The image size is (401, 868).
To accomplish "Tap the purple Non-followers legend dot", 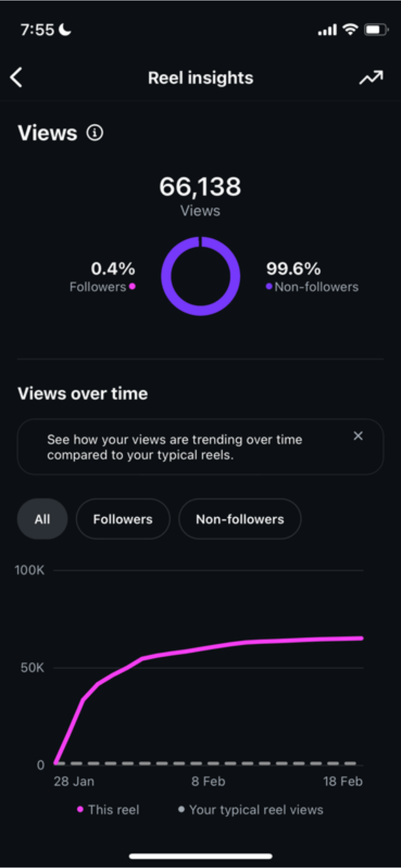I will click(269, 287).
